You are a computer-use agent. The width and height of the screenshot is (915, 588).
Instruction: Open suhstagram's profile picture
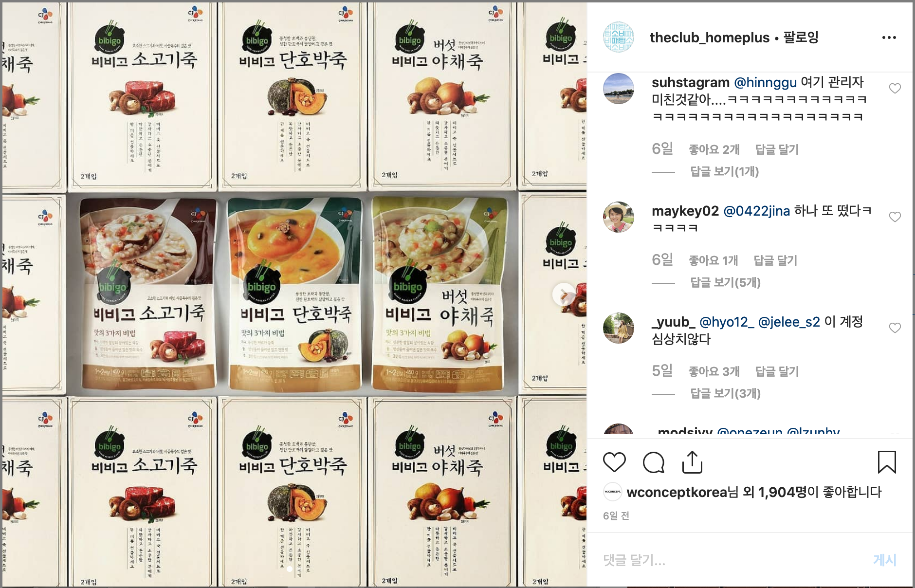[619, 89]
